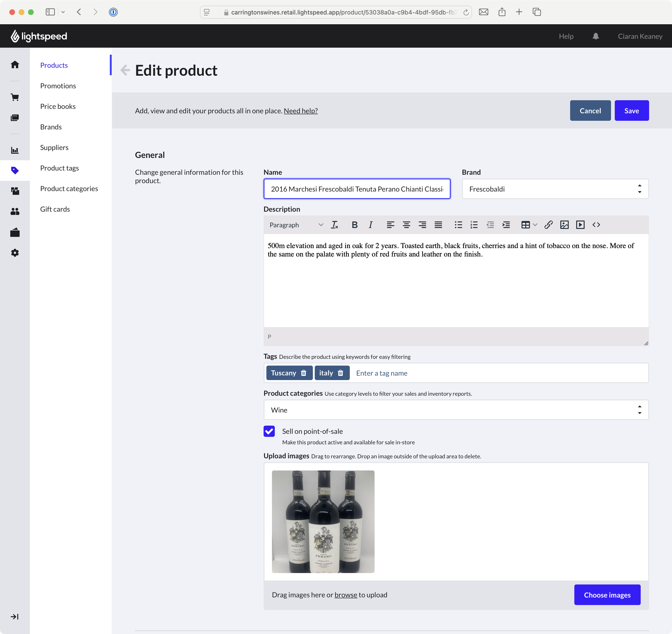
Task: Click the Cancel button
Action: click(590, 110)
